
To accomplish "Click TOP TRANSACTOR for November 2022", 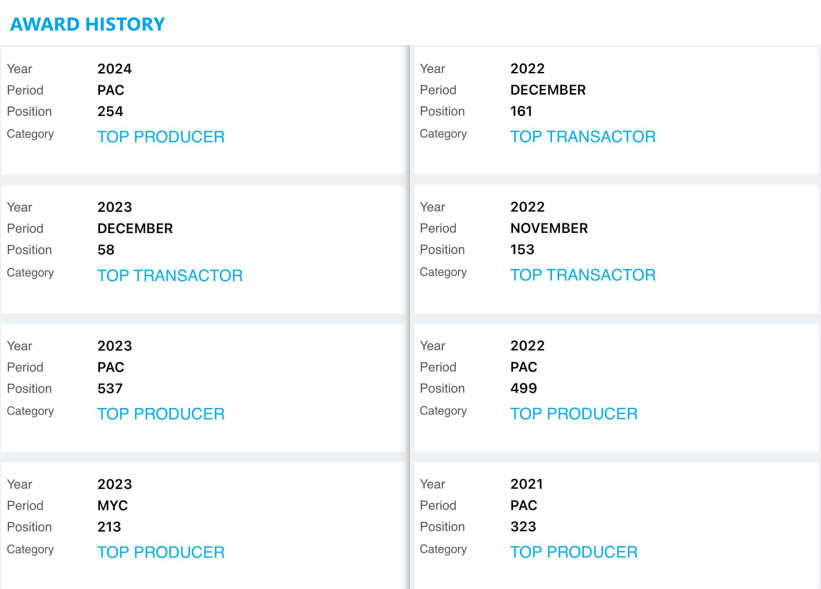I will (582, 275).
